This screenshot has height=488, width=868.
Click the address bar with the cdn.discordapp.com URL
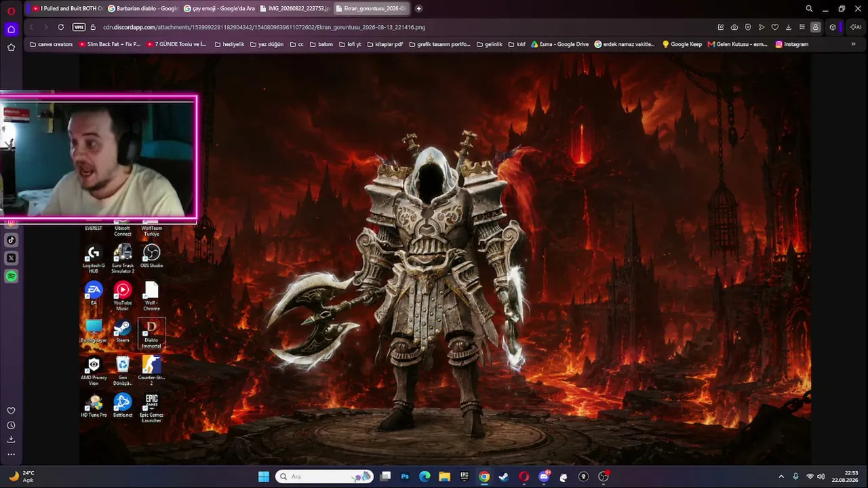(x=264, y=27)
